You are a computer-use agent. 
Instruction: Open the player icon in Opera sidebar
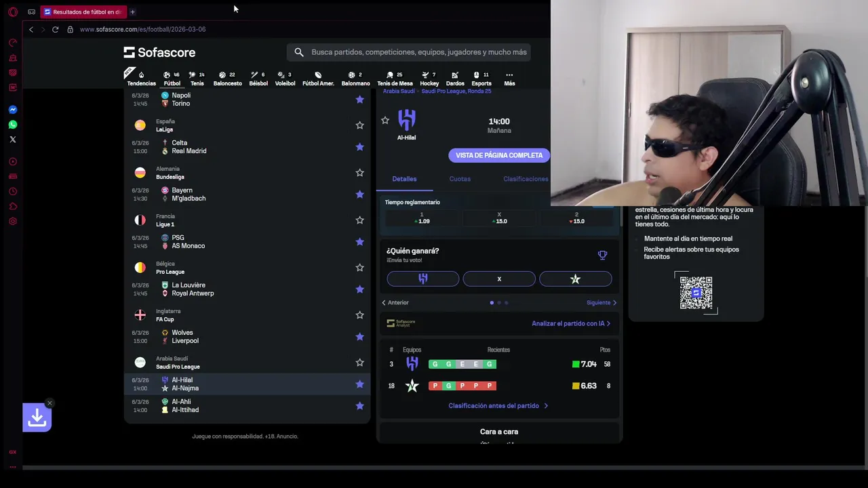(12, 161)
